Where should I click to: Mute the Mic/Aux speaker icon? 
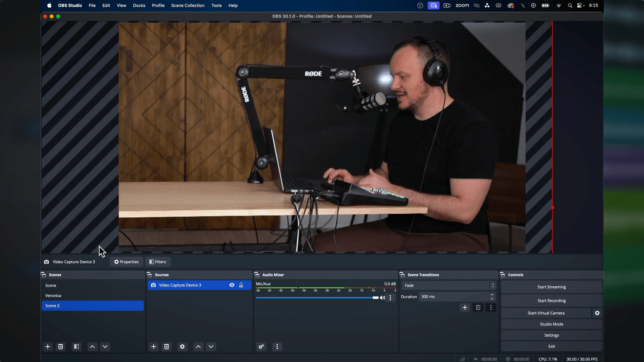click(383, 298)
